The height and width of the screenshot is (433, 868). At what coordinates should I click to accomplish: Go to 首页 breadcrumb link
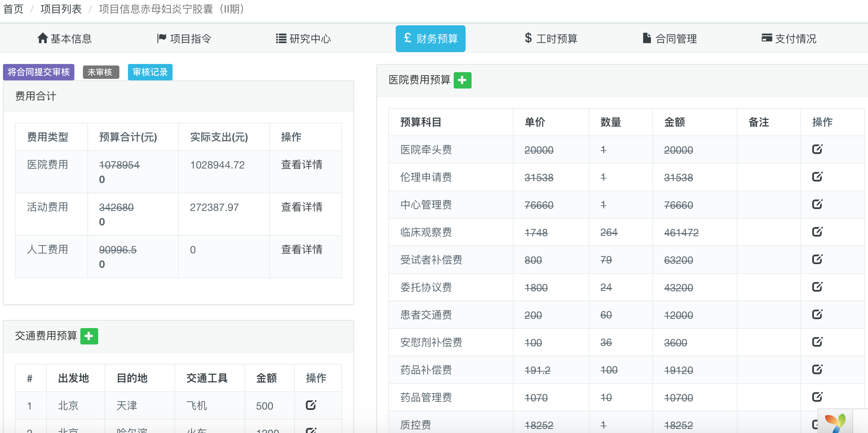coord(13,9)
